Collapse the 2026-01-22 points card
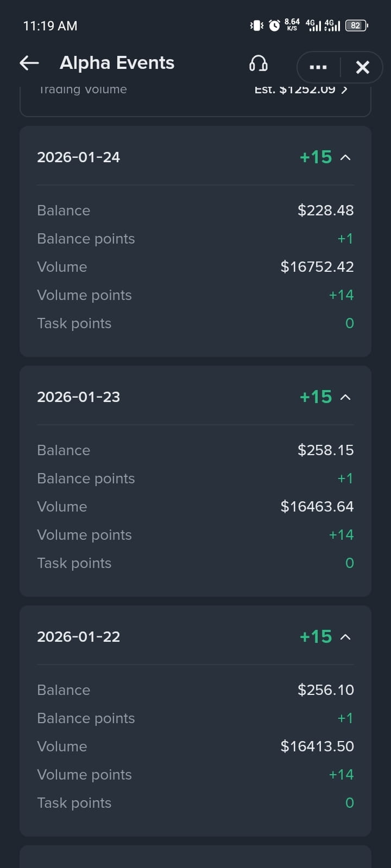This screenshot has height=868, width=391. (345, 637)
